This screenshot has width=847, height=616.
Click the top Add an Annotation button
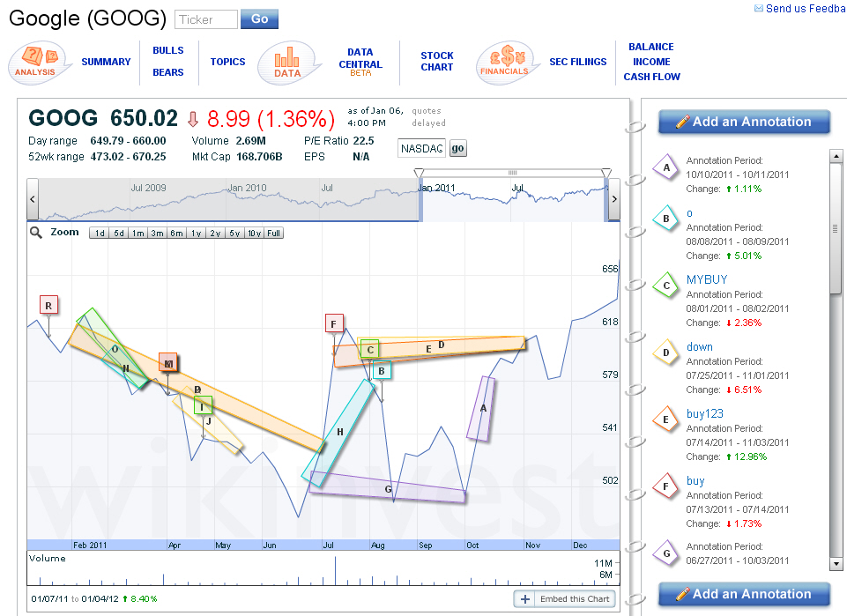pyautogui.click(x=744, y=122)
